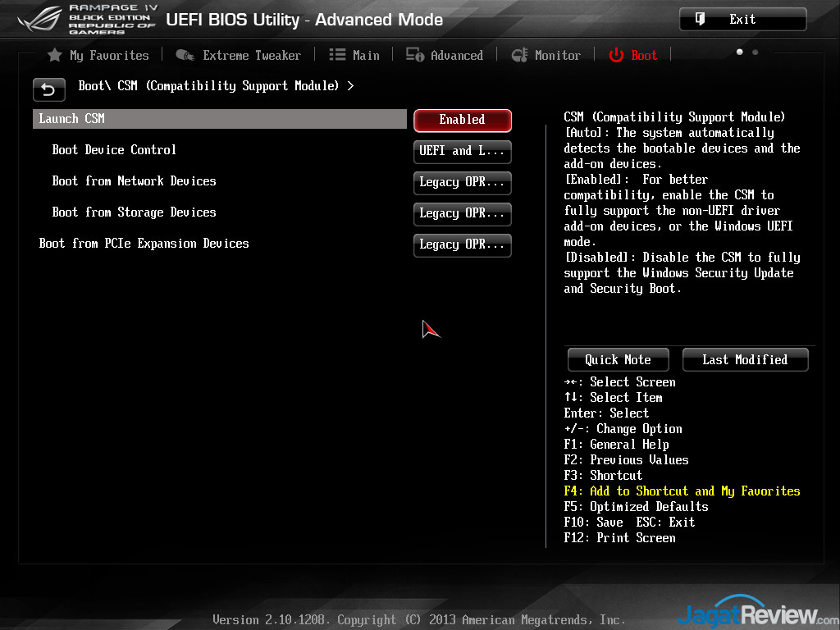Click the Last Modified button
The height and width of the screenshot is (630, 840).
745,359
